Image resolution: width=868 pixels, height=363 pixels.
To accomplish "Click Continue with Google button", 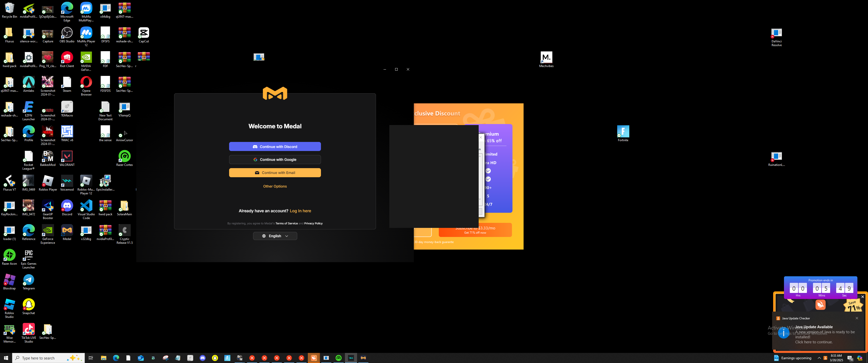I will click(x=275, y=160).
